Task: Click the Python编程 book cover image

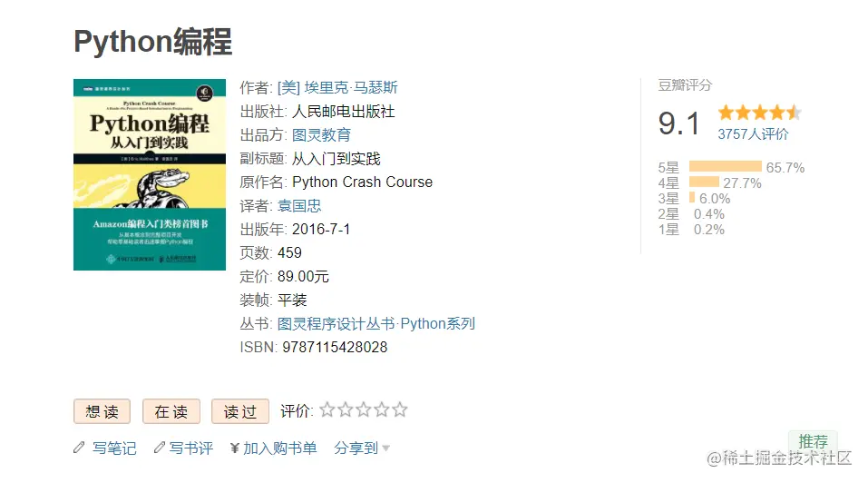Action: [150, 174]
